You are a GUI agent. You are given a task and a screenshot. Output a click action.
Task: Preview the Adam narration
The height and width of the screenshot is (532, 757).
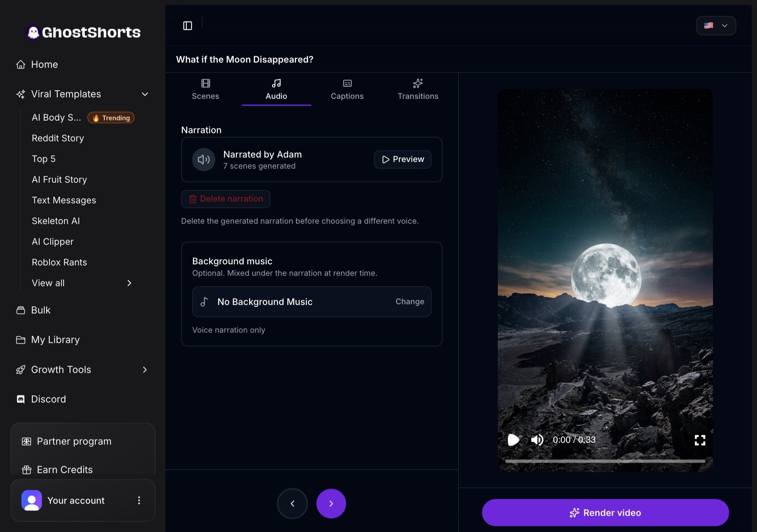pos(403,159)
